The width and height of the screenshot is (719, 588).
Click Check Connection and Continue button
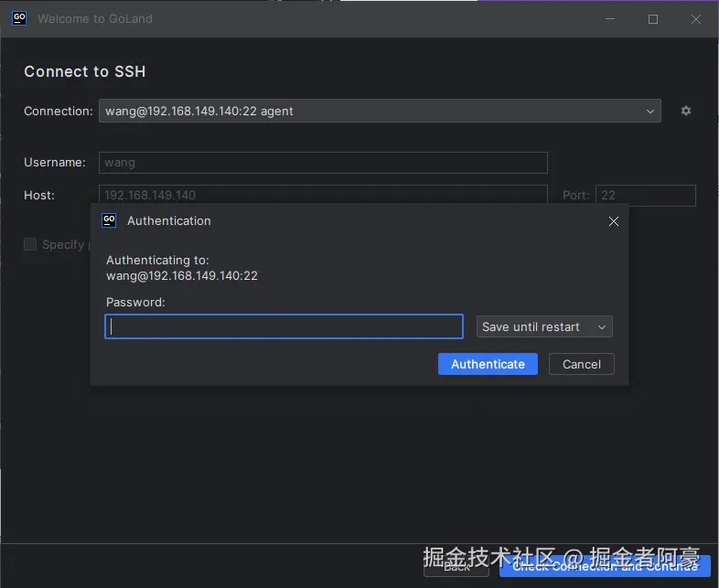(605, 566)
